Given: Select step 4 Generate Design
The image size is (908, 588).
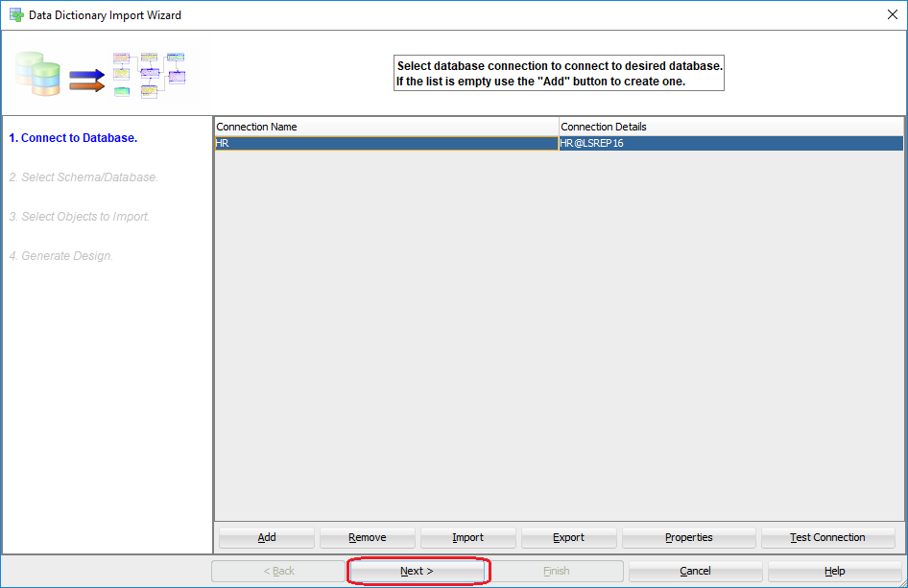Looking at the screenshot, I should (x=61, y=256).
